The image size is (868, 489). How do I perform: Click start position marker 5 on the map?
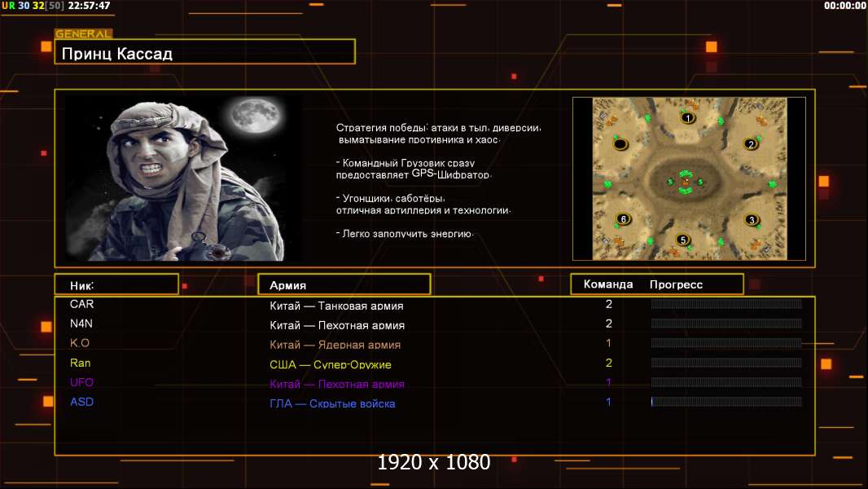(x=683, y=240)
